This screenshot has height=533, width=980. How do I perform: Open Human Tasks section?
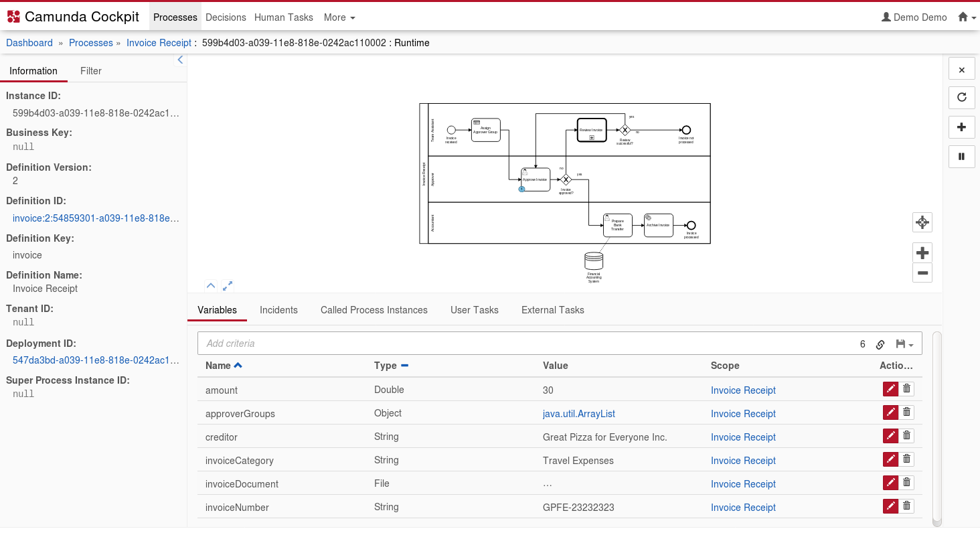pyautogui.click(x=284, y=17)
